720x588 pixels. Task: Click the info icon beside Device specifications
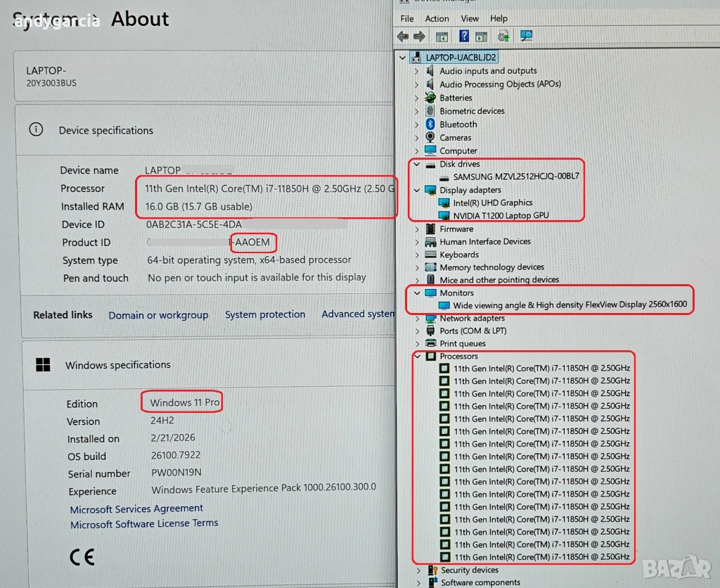pyautogui.click(x=36, y=130)
